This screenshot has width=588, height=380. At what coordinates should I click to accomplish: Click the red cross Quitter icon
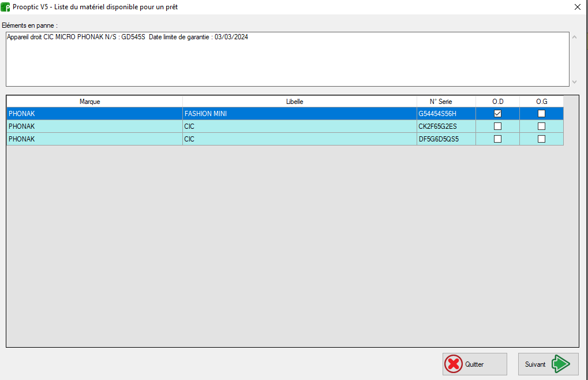click(x=454, y=364)
